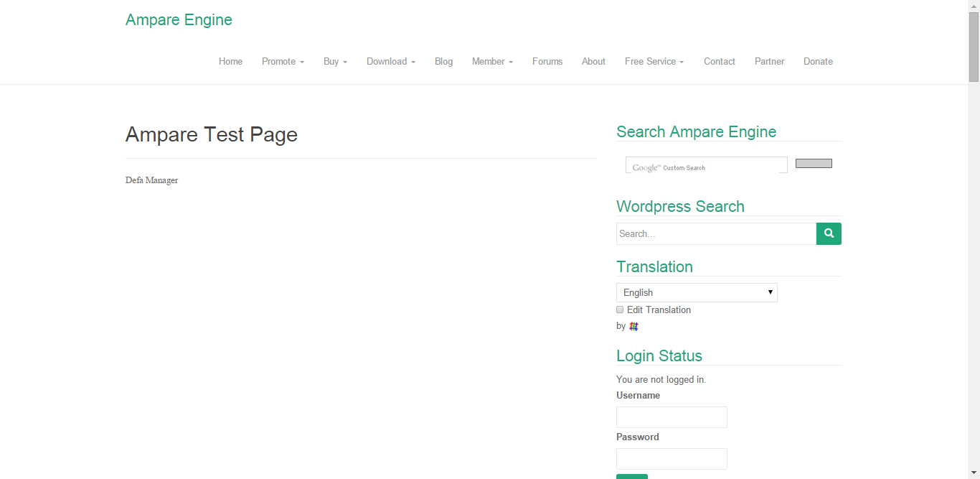
Task: Click the Username input field
Action: click(x=672, y=417)
